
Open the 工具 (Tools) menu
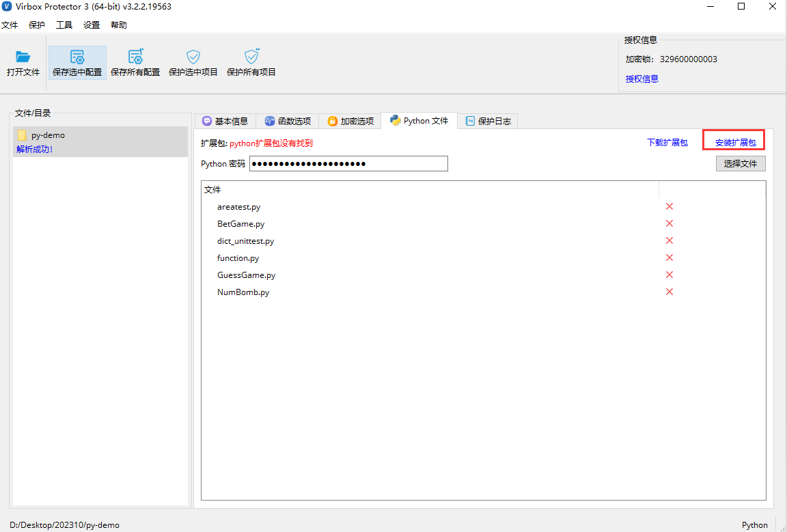click(64, 25)
